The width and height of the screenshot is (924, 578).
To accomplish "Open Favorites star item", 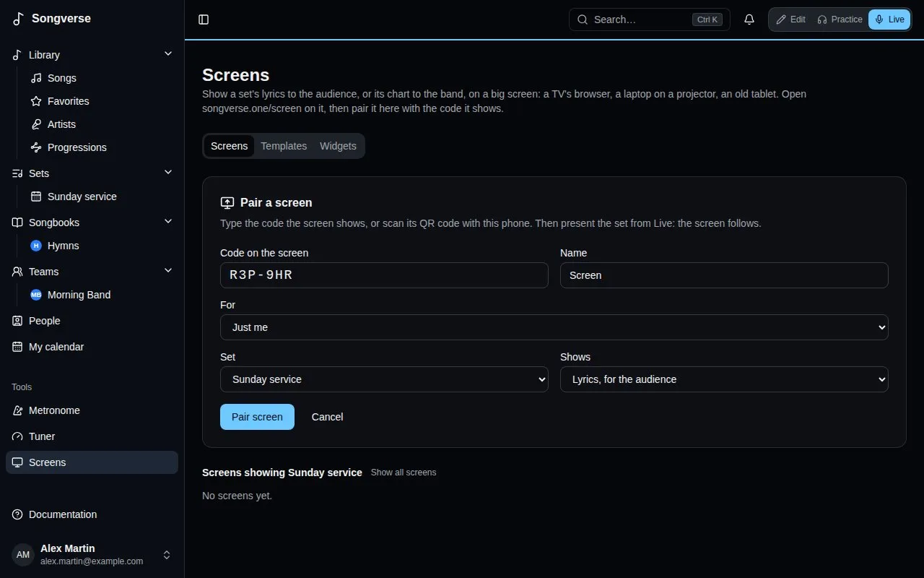I will pos(101,101).
